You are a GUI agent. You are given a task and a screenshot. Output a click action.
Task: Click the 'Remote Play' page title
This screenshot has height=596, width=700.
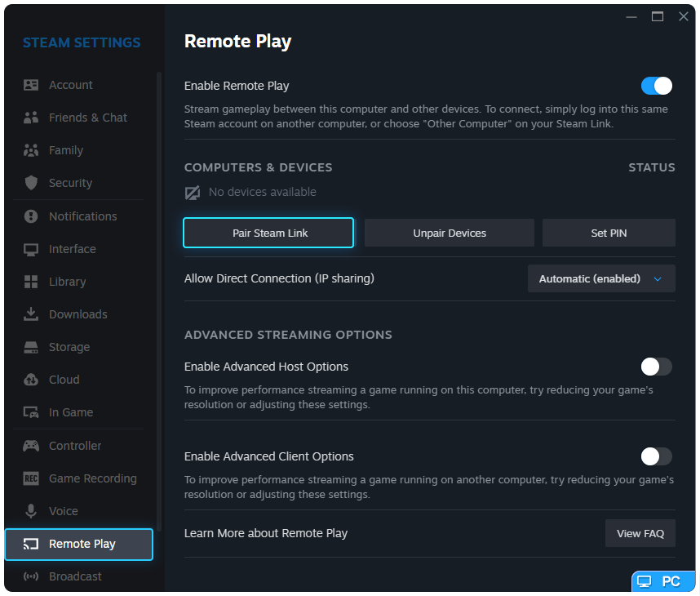[238, 42]
